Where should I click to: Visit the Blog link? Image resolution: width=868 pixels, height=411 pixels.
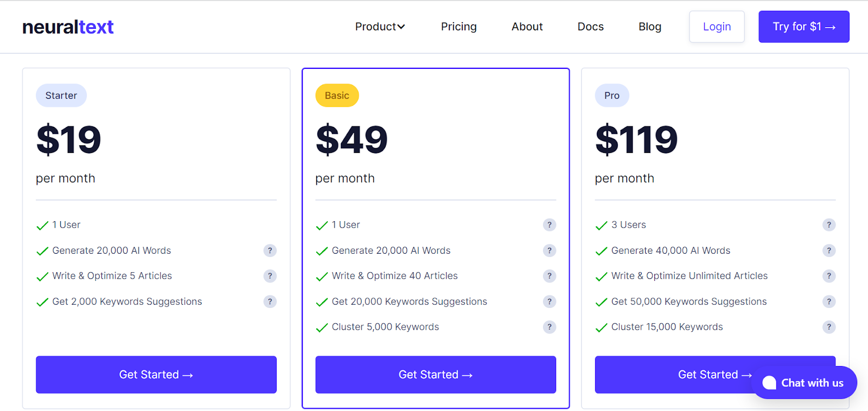[x=649, y=27]
